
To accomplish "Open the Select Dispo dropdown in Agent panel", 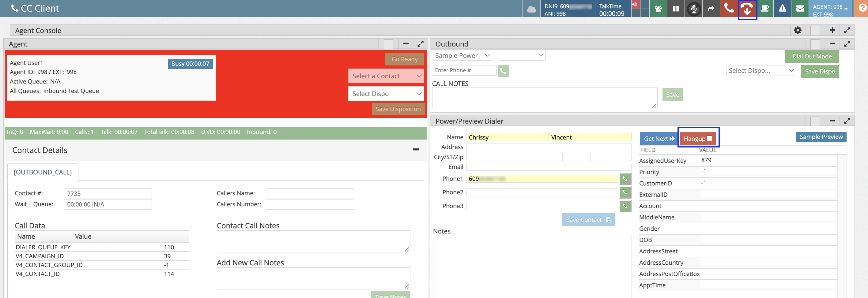I will [386, 94].
